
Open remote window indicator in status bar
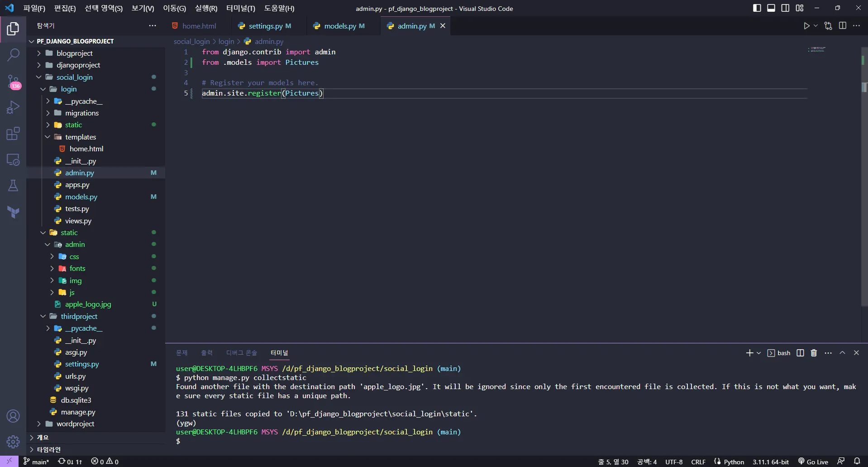[x=9, y=462]
